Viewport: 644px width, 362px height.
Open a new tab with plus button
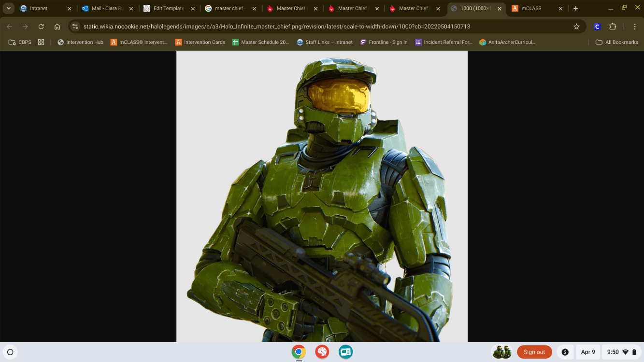tap(575, 8)
